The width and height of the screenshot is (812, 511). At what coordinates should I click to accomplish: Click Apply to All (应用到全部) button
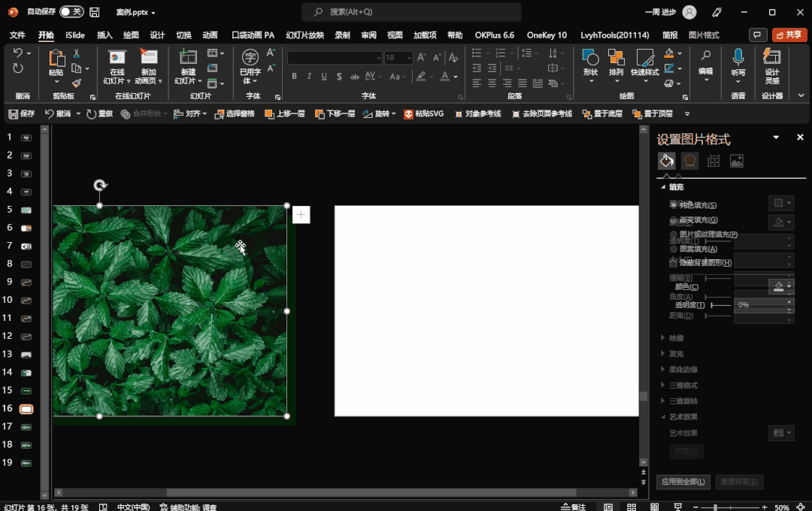coord(683,482)
